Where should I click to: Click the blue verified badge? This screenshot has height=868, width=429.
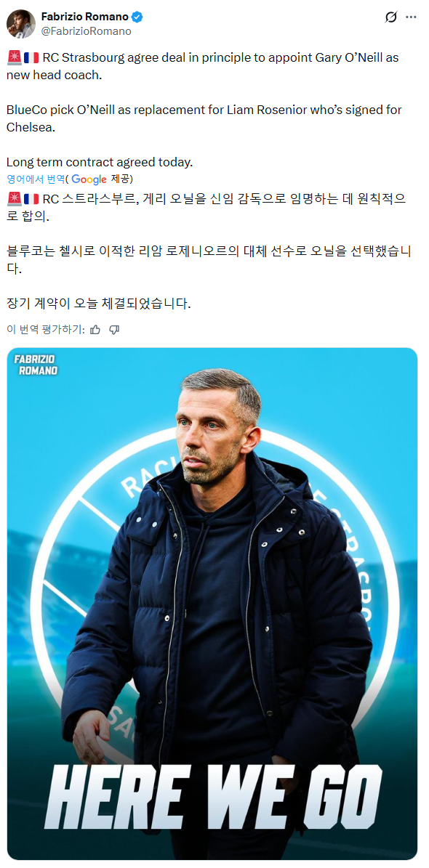[137, 17]
